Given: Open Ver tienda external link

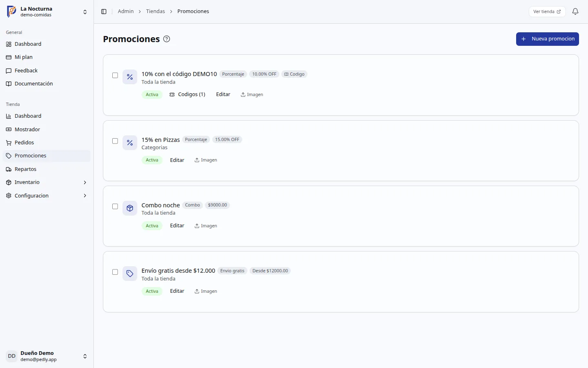Looking at the screenshot, I should [547, 11].
